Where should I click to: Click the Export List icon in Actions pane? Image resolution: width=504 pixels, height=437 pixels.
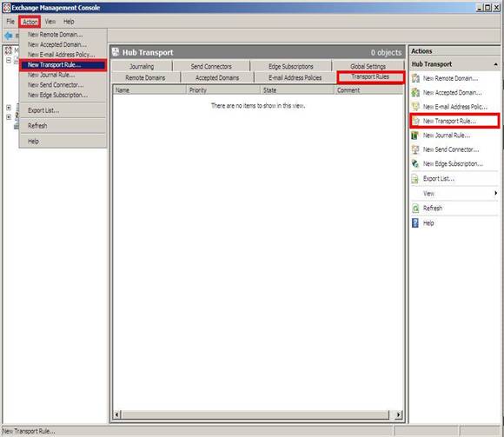click(x=415, y=178)
